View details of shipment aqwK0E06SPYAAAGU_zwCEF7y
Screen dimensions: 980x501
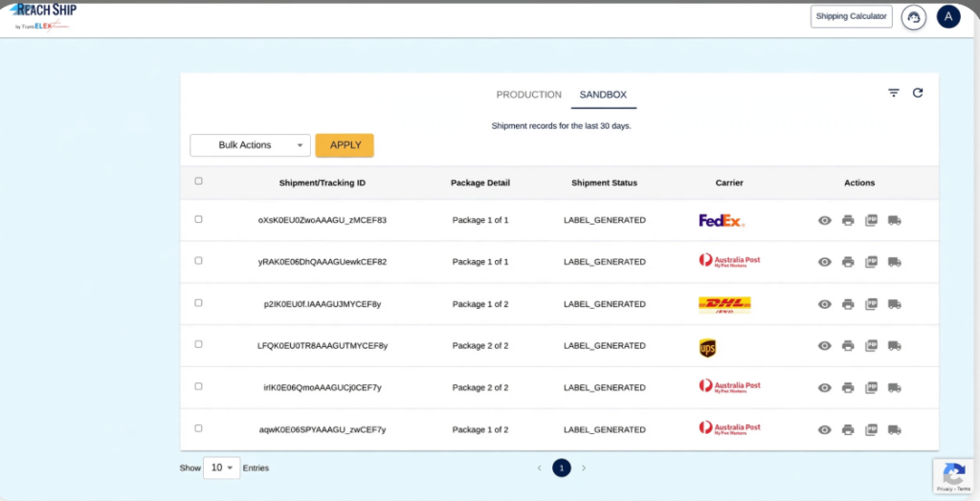click(x=825, y=430)
